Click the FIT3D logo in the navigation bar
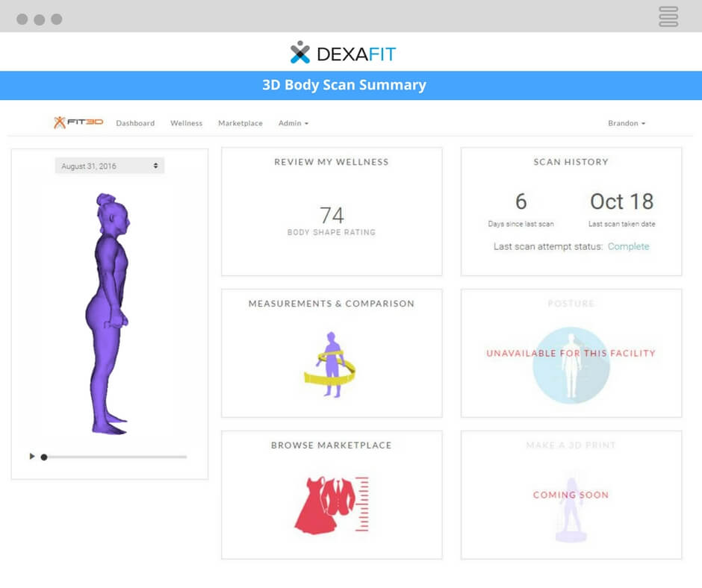Image resolution: width=702 pixels, height=588 pixels. (x=78, y=122)
